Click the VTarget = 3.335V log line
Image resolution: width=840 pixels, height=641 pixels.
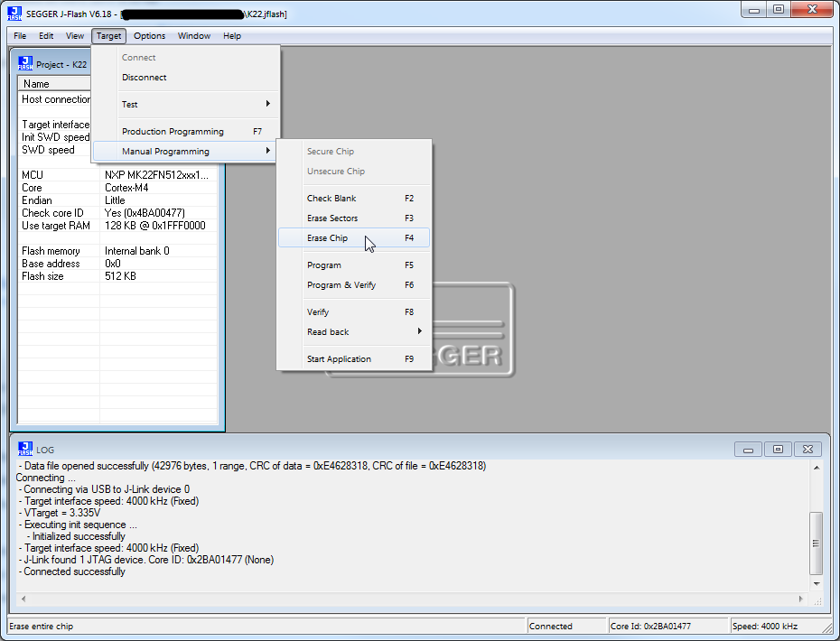point(59,513)
